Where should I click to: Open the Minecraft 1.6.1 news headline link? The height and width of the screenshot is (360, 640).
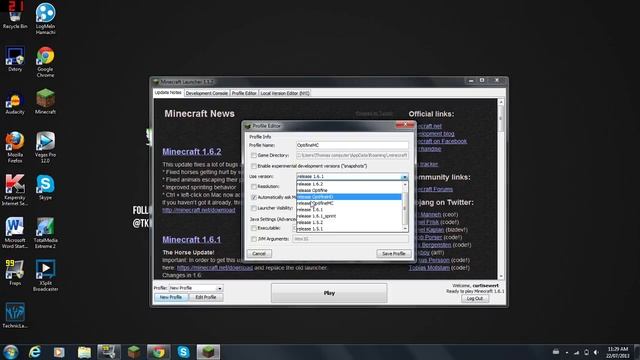click(x=192, y=240)
